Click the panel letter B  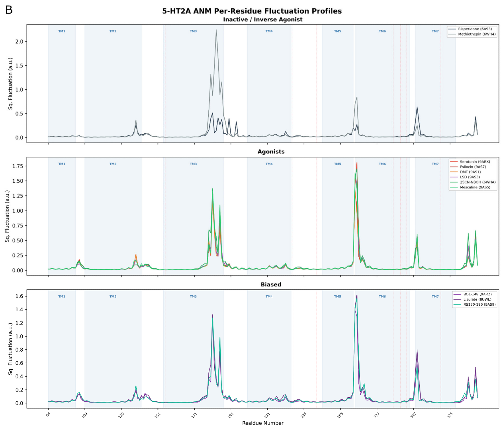(x=9, y=10)
